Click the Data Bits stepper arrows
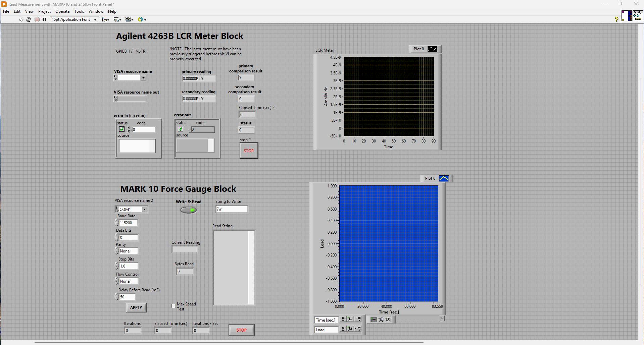Viewport: 644px width, 345px height. tap(116, 237)
